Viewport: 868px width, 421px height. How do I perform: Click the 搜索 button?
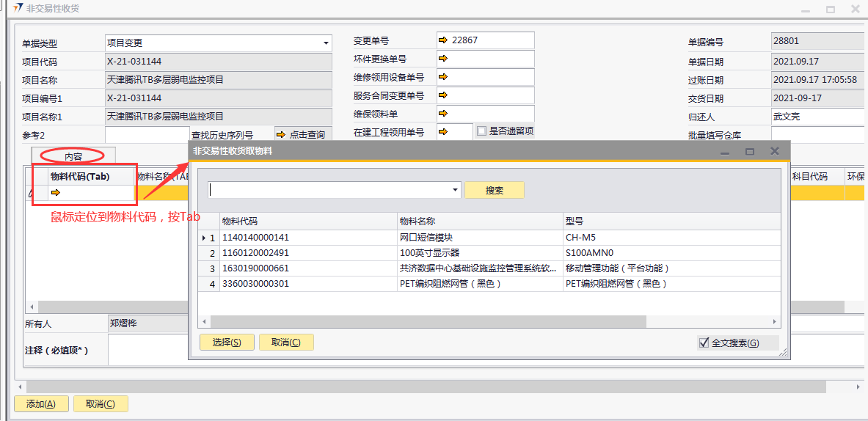pos(494,190)
